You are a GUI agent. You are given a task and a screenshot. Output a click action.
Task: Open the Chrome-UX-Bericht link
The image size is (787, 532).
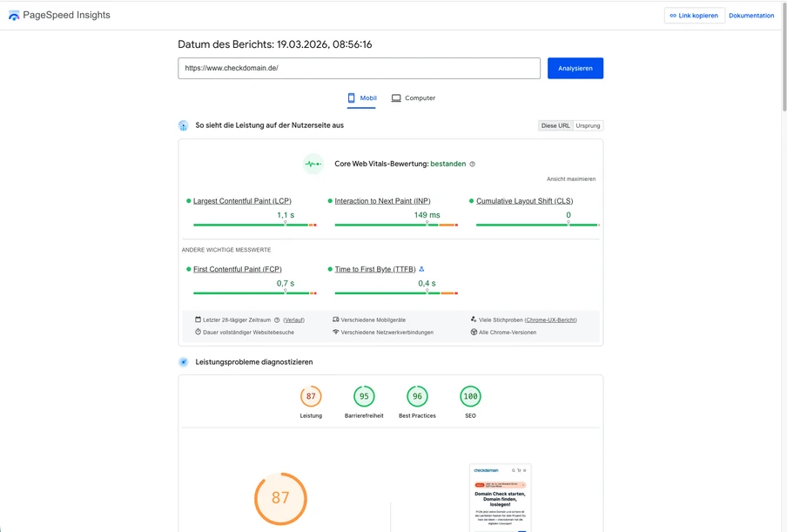click(x=549, y=320)
